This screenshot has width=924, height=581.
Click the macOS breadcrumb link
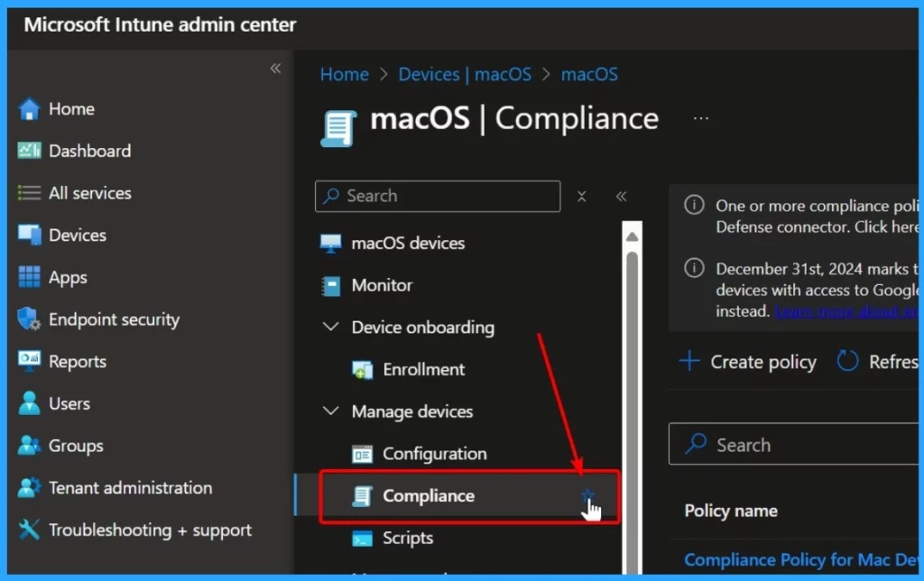point(589,74)
